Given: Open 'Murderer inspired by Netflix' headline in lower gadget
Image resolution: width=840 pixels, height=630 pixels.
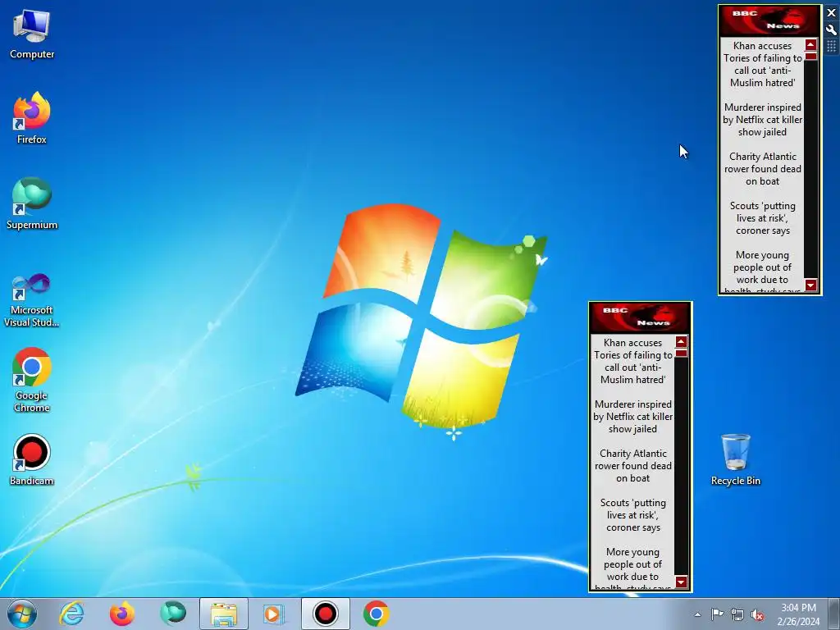Looking at the screenshot, I should (632, 416).
